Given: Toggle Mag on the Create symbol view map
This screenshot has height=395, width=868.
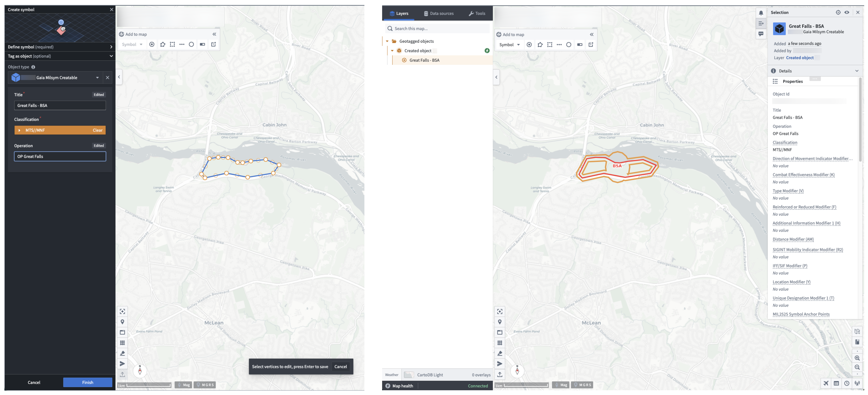Looking at the screenshot, I should coord(183,385).
